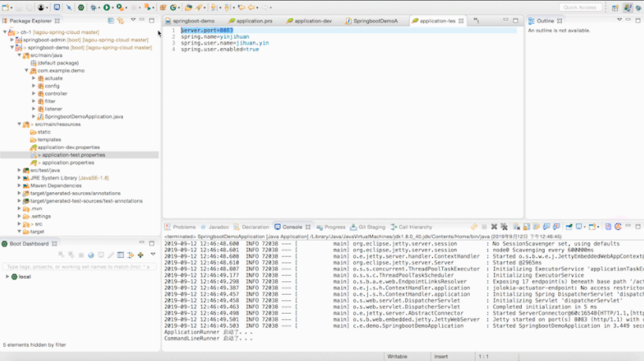Open Run button dropdown arrow

(x=113, y=8)
